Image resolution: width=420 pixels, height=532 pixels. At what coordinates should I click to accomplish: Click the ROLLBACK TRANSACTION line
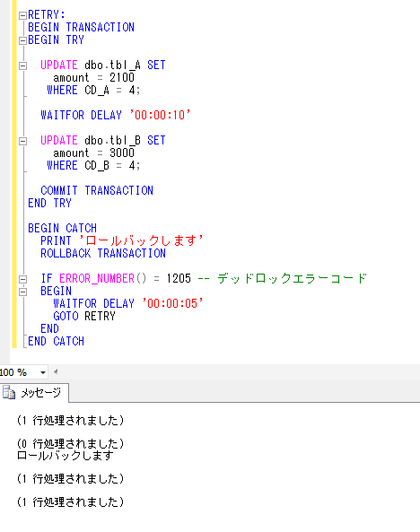tap(103, 253)
